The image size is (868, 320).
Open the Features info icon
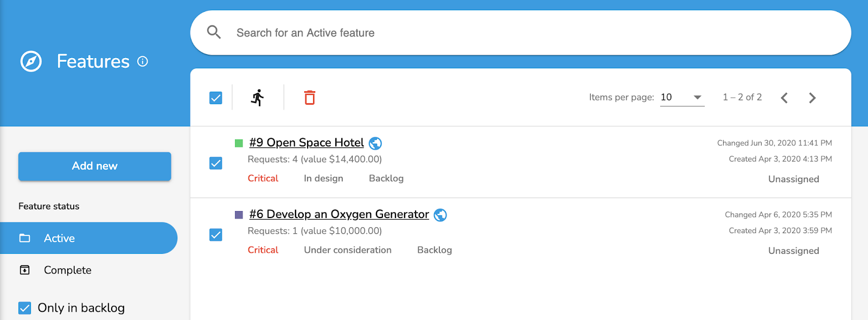(143, 61)
